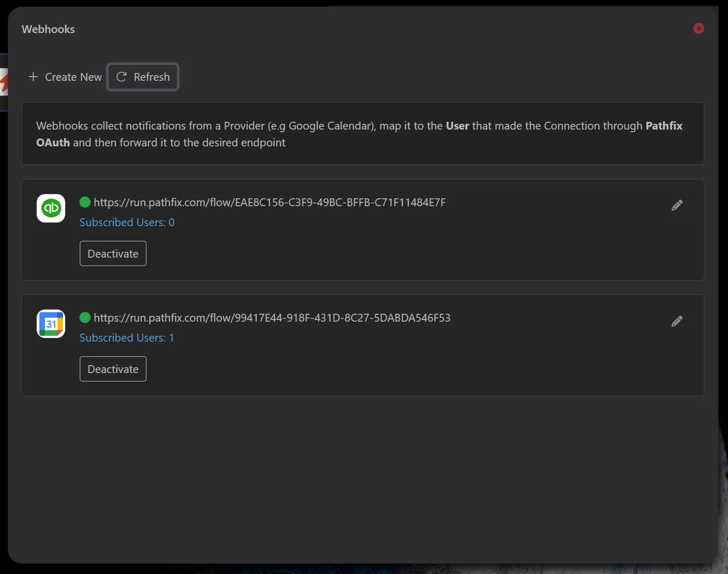The width and height of the screenshot is (728, 574).
Task: Click the Create New webhook button
Action: [65, 77]
